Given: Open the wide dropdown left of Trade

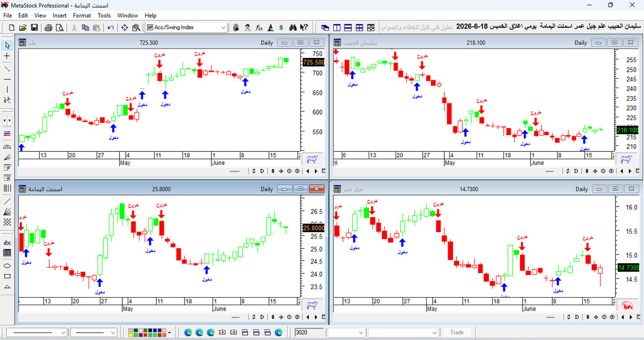Looking at the screenshot, I should click(435, 332).
